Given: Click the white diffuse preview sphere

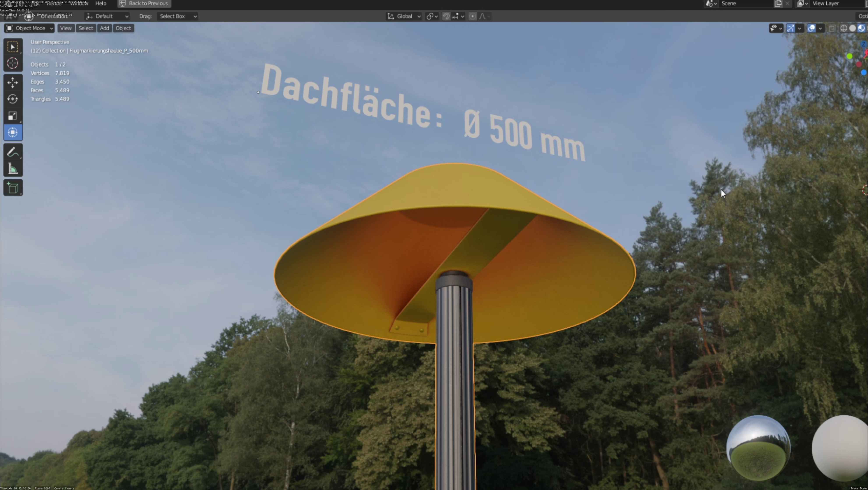Looking at the screenshot, I should pos(840,448).
